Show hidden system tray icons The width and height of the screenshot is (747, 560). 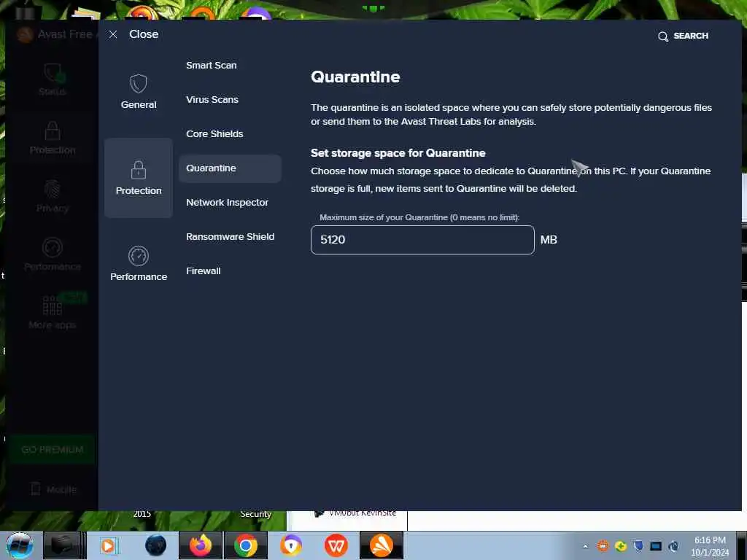point(586,547)
